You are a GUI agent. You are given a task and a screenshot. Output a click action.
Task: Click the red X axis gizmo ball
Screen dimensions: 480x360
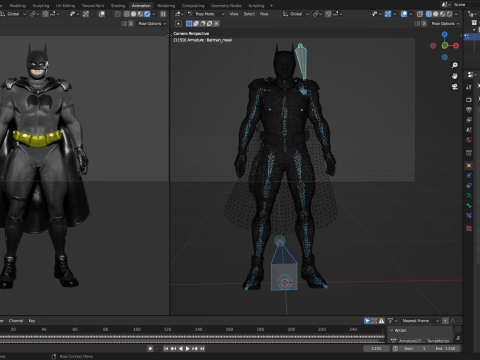coord(456,46)
